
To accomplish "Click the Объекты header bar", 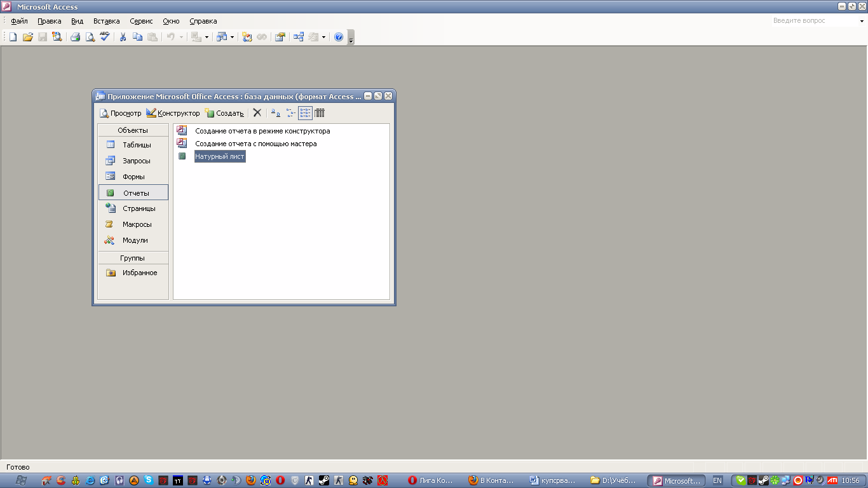I will pyautogui.click(x=133, y=130).
